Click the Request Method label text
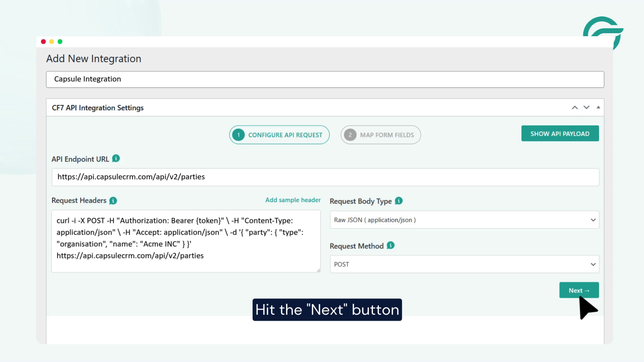 (357, 246)
